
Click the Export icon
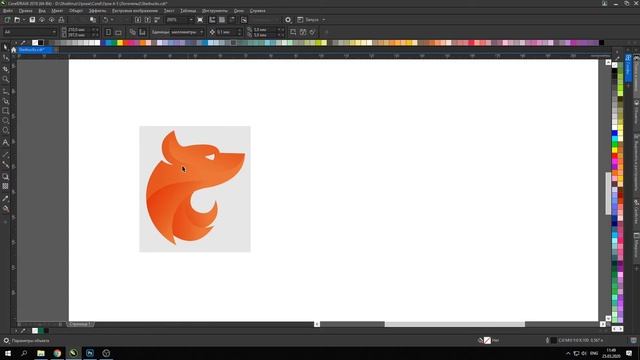click(x=147, y=20)
